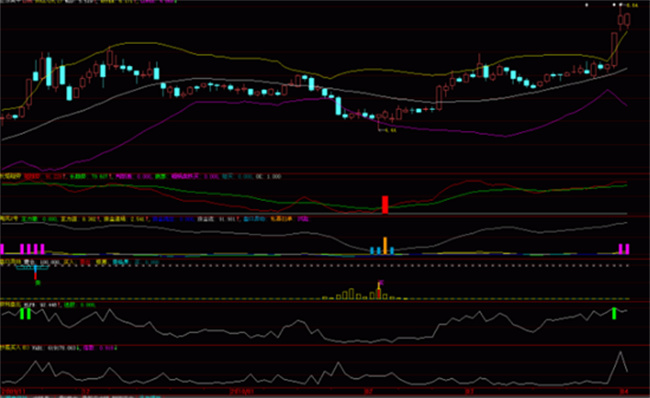Select the magenta bar at the left edge of the third panel
The width and height of the screenshot is (650, 398).
pyautogui.click(x=2, y=249)
